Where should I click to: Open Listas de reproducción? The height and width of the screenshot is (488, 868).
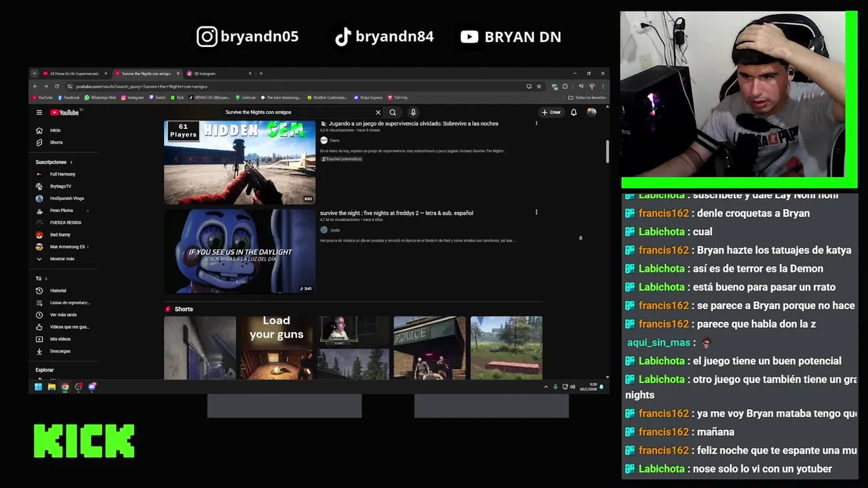[62, 303]
